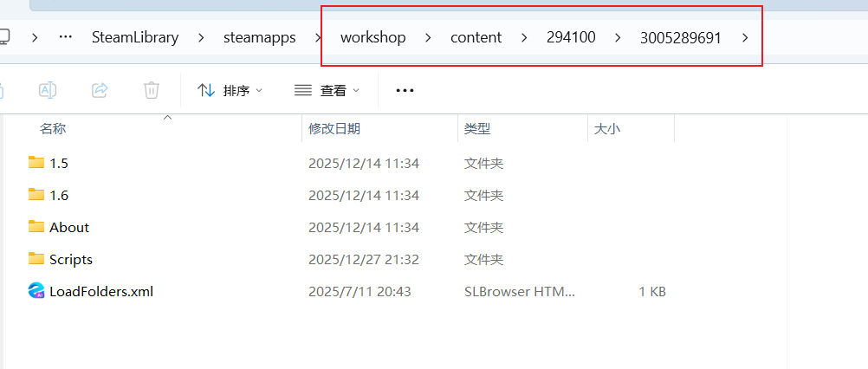Click the 大小 column header

[606, 128]
